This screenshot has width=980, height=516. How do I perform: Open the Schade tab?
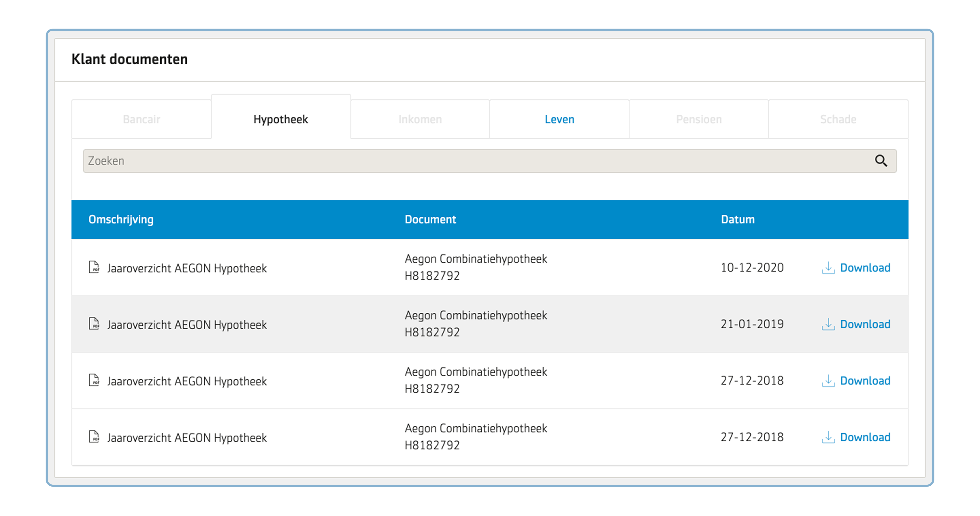(838, 120)
